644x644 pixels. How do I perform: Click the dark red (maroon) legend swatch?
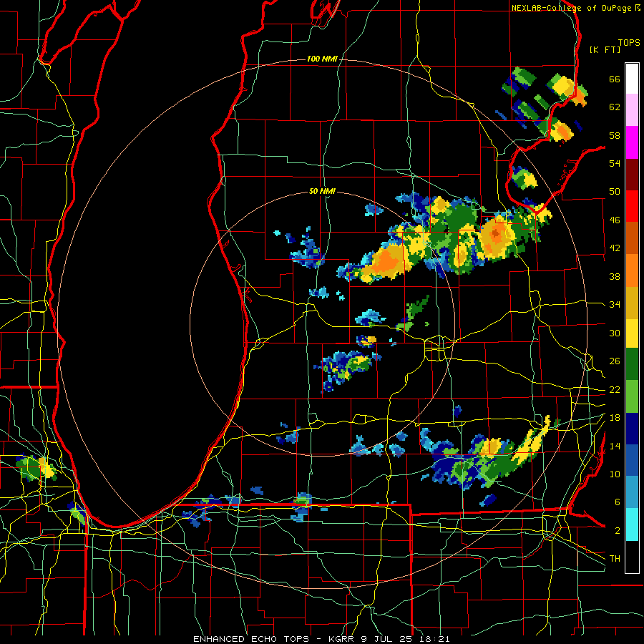coord(632,174)
